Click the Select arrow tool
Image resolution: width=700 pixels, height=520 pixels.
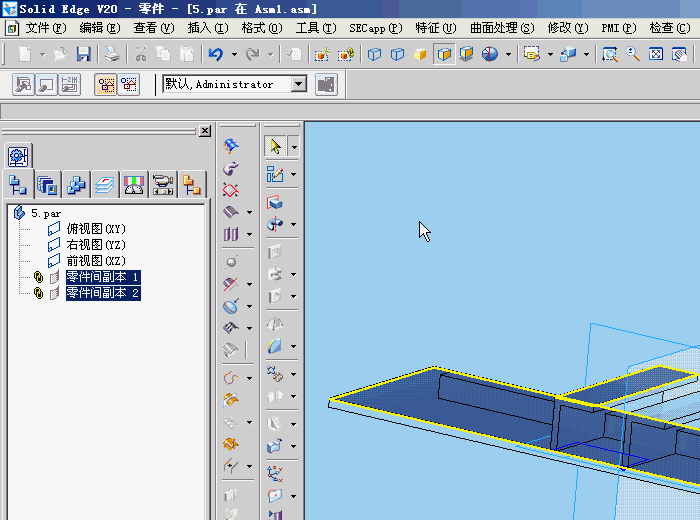(x=275, y=146)
